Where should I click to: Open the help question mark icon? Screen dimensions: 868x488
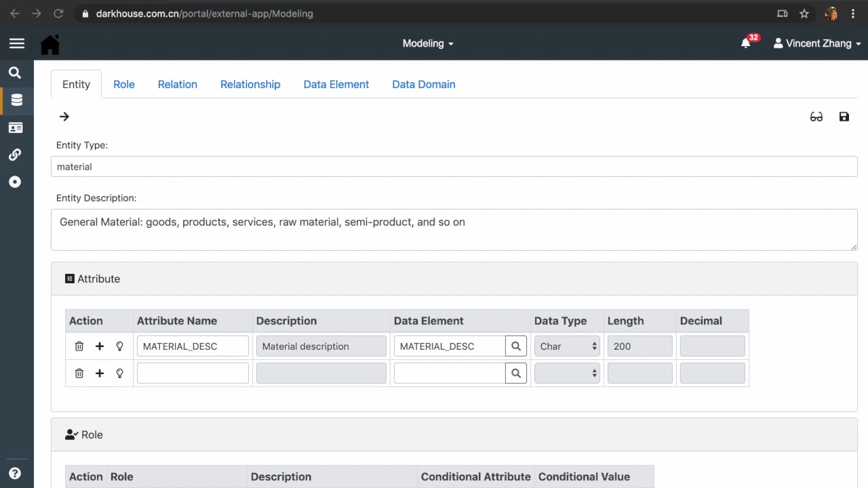point(15,474)
